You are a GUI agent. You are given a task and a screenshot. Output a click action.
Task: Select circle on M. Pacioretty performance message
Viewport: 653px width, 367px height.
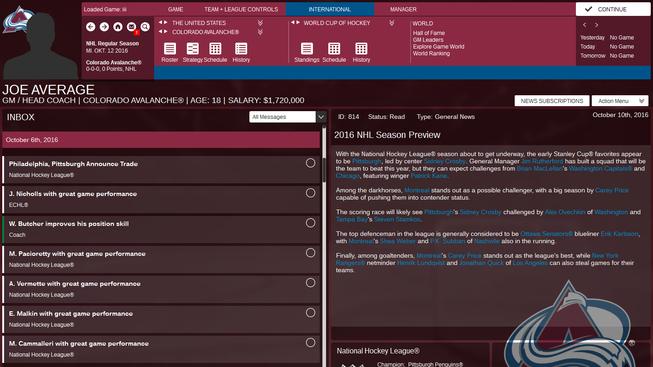310,253
